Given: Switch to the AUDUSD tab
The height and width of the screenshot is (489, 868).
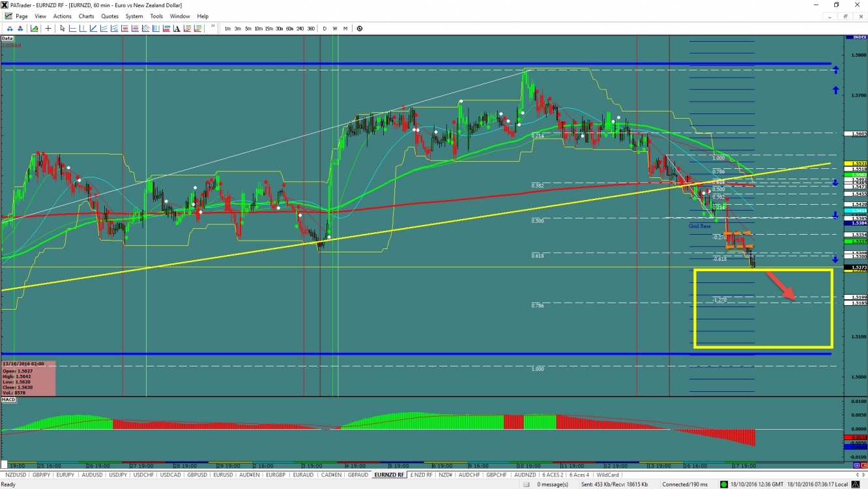Looking at the screenshot, I should pos(92,475).
